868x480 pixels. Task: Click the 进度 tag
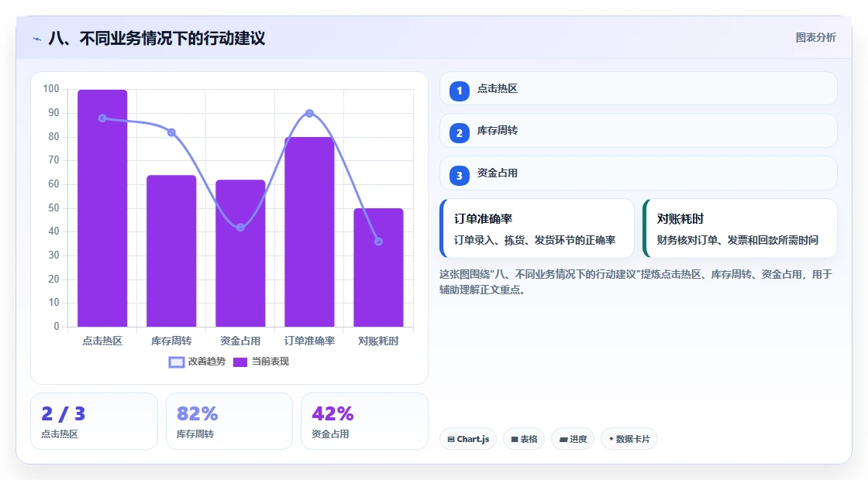[x=573, y=439]
